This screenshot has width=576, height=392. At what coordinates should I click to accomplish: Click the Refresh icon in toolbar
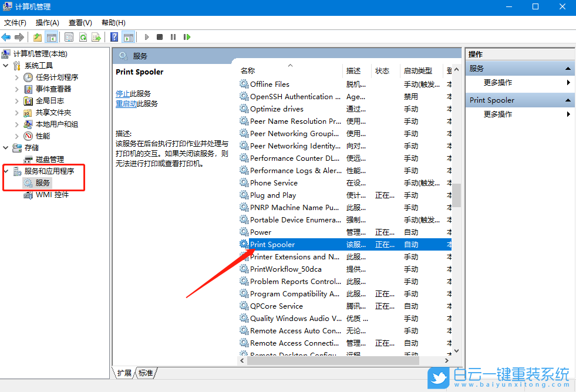(83, 37)
